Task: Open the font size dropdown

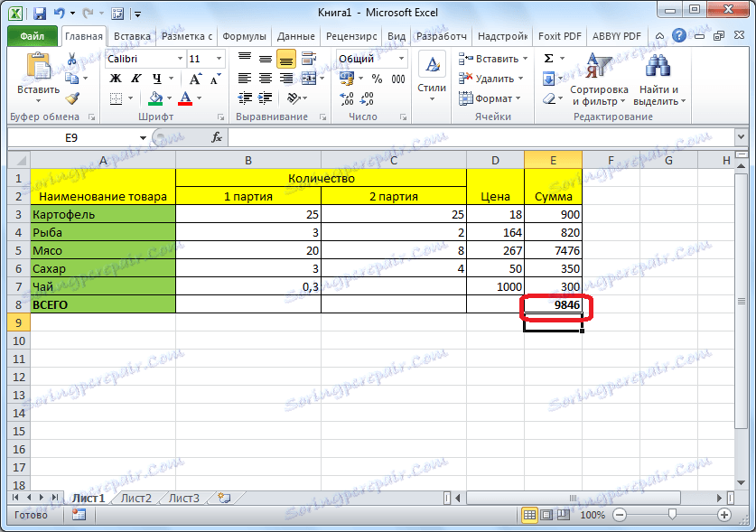Action: (206, 58)
